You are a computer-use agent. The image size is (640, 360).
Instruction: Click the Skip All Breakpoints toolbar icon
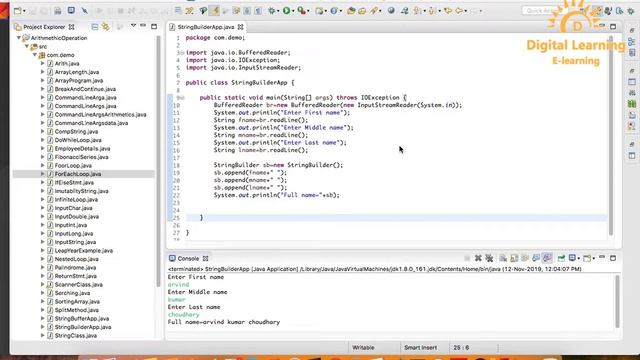coord(84,11)
